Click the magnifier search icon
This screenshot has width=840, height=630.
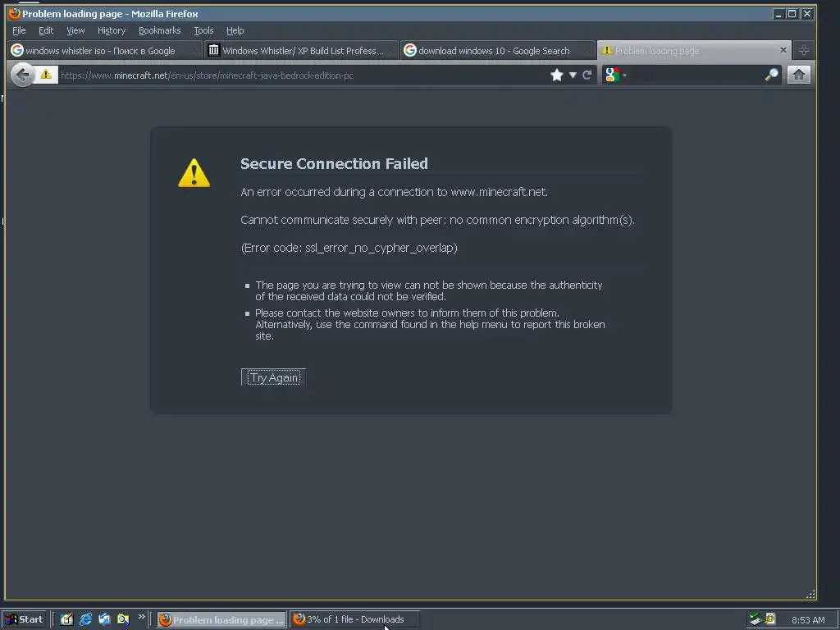pos(771,75)
